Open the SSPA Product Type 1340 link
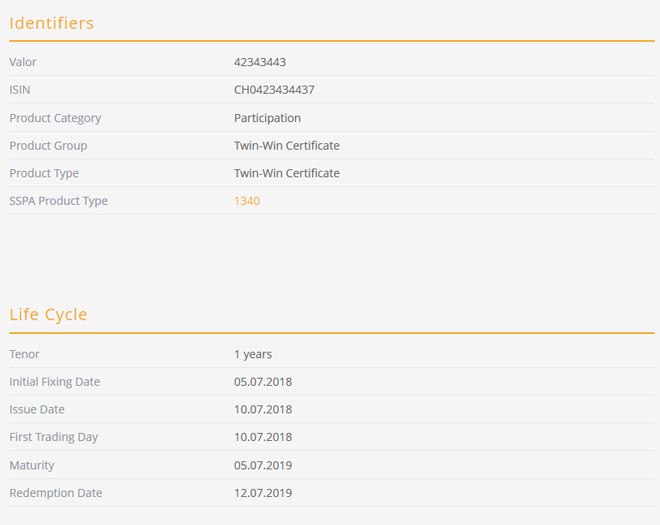Image resolution: width=660 pixels, height=525 pixels. [247, 201]
